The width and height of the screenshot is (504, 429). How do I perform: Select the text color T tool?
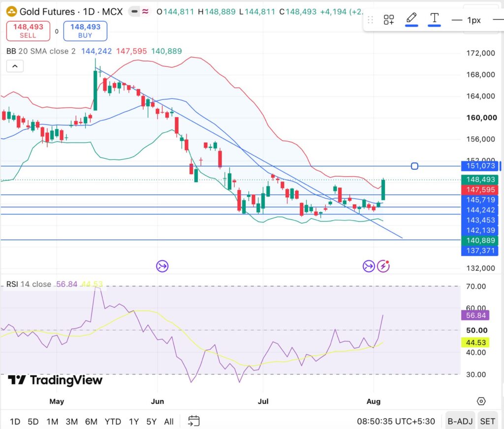(434, 19)
